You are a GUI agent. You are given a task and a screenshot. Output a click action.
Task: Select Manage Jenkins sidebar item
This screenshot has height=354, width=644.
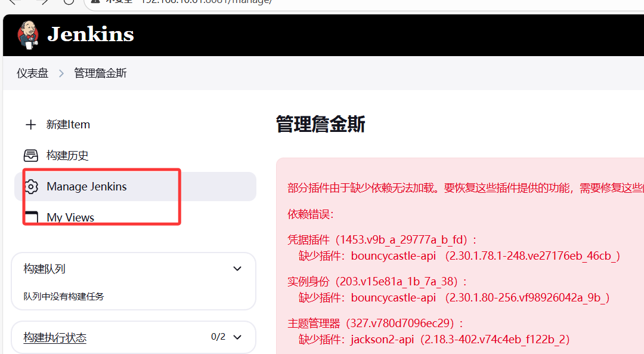[x=135, y=187]
